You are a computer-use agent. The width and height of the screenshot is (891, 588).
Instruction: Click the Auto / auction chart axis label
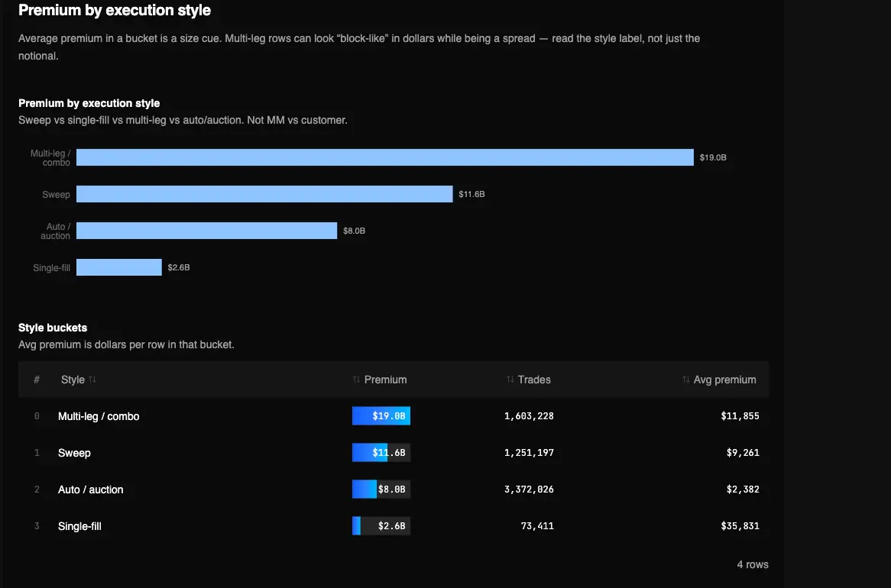[x=56, y=231]
